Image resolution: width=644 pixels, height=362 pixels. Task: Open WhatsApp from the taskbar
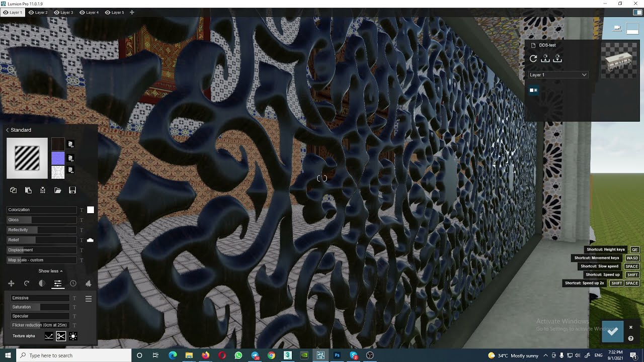(x=238, y=355)
